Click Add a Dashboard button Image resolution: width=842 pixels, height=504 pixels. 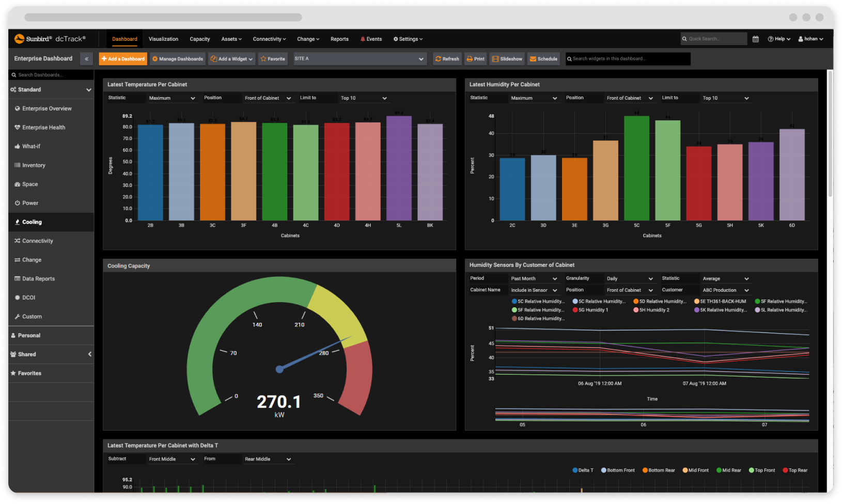tap(123, 59)
